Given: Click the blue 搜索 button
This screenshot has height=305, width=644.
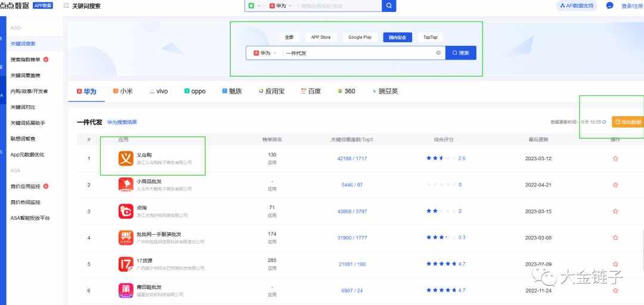Looking at the screenshot, I should point(461,53).
